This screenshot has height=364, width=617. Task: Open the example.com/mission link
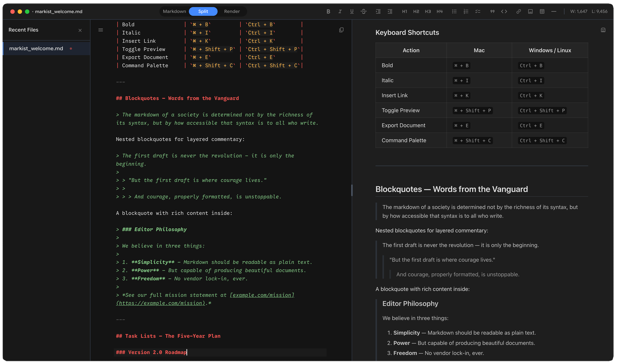[x=262, y=295]
